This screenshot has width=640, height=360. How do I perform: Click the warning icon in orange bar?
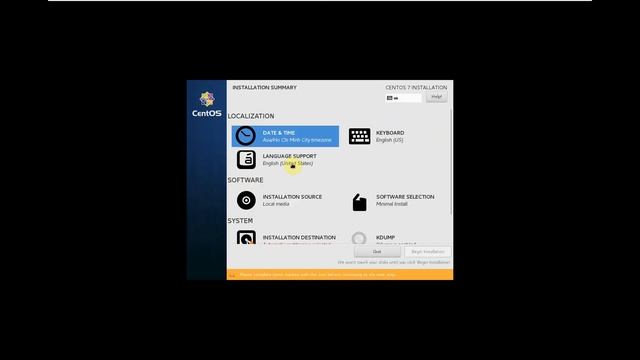232,275
